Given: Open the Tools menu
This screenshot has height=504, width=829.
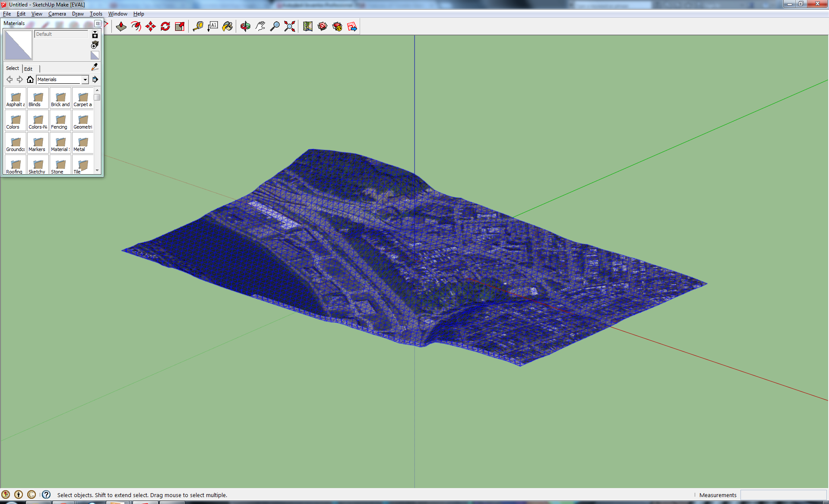Looking at the screenshot, I should coord(96,14).
